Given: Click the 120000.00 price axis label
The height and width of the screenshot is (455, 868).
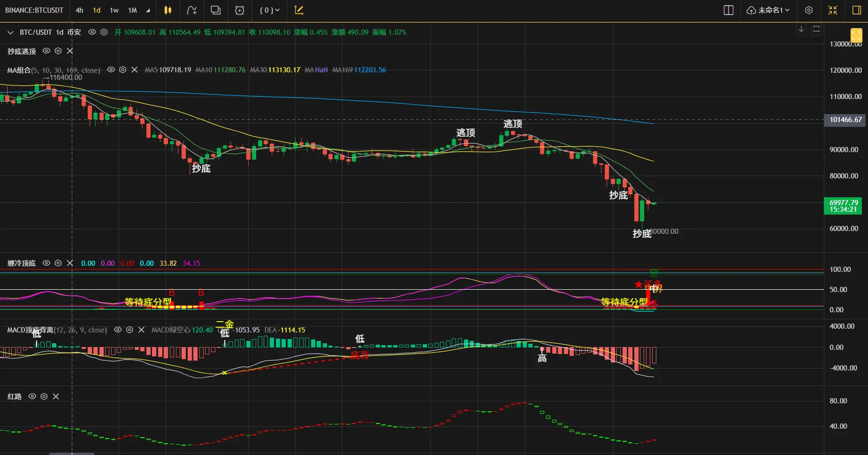Looking at the screenshot, I should pyautogui.click(x=845, y=70).
